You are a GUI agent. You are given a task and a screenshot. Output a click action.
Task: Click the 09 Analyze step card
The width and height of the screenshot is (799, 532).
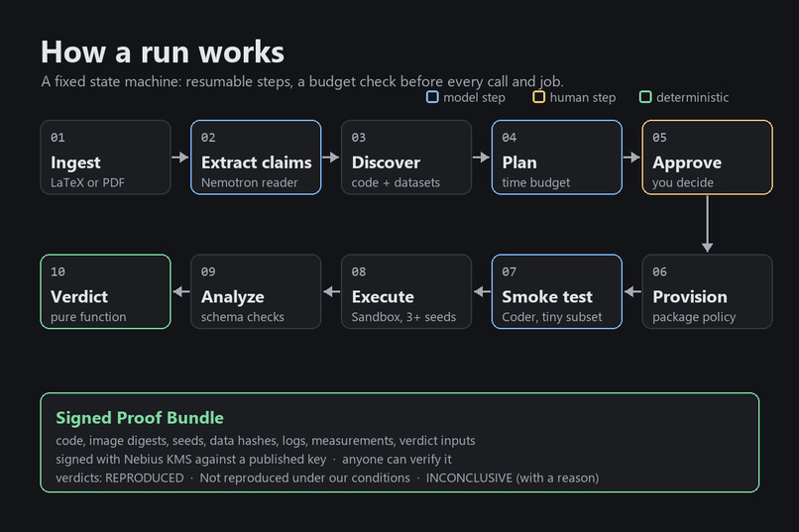coord(256,291)
